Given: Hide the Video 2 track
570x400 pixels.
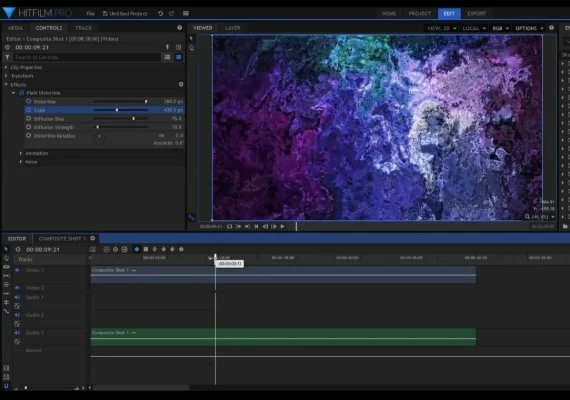Looking at the screenshot, I should pos(17,270).
